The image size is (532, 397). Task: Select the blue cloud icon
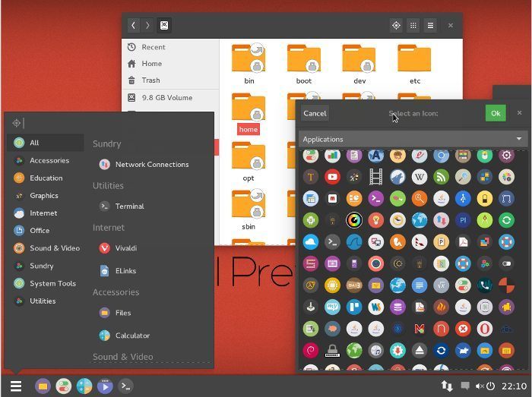click(310, 242)
